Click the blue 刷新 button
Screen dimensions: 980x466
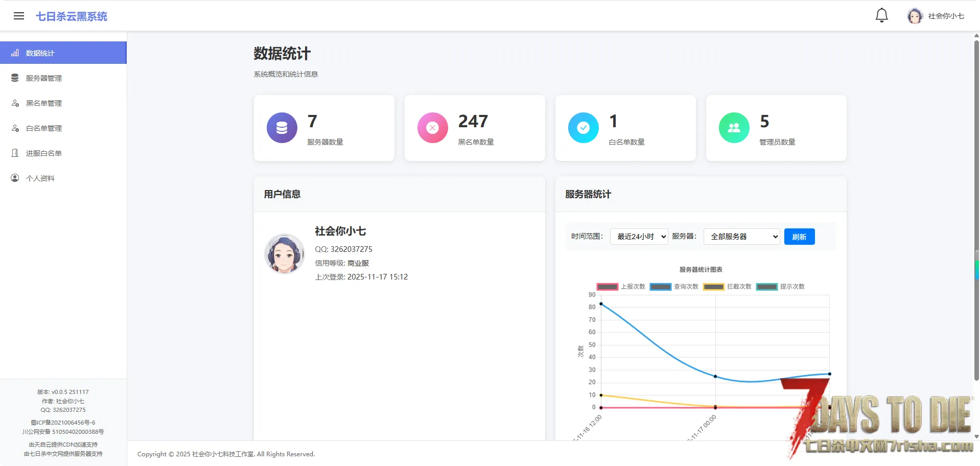799,237
